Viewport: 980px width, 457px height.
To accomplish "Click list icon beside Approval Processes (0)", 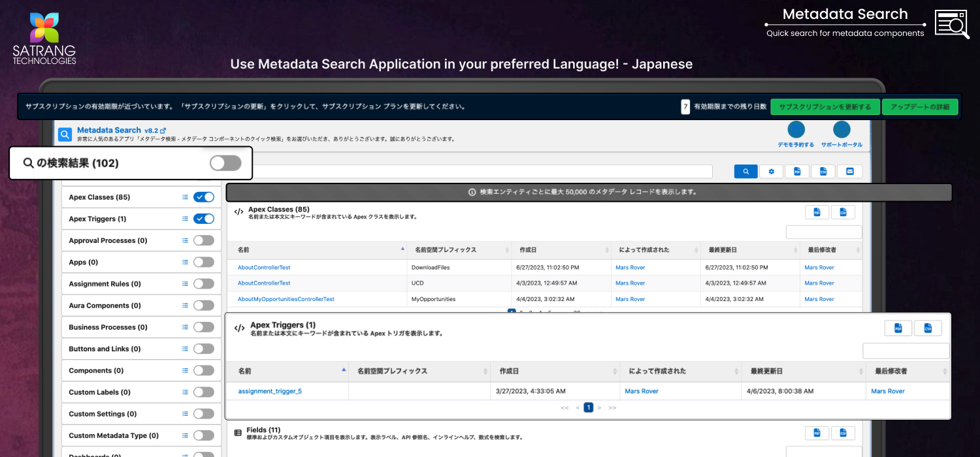I will click(186, 240).
